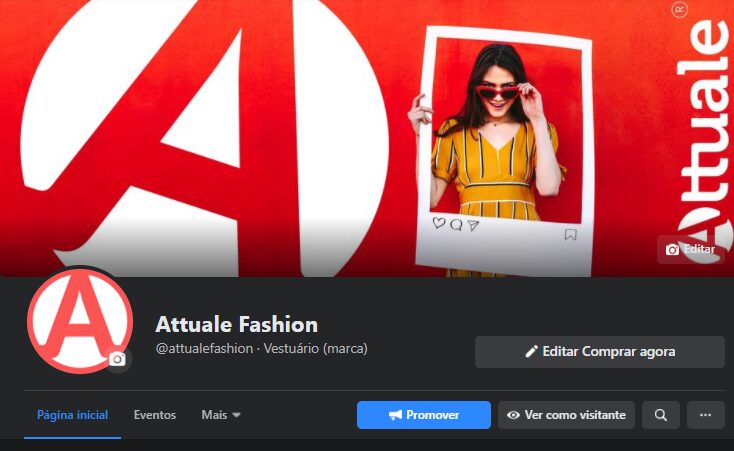Click the camera icon in cover Editar button
This screenshot has width=734, height=451.
672,249
